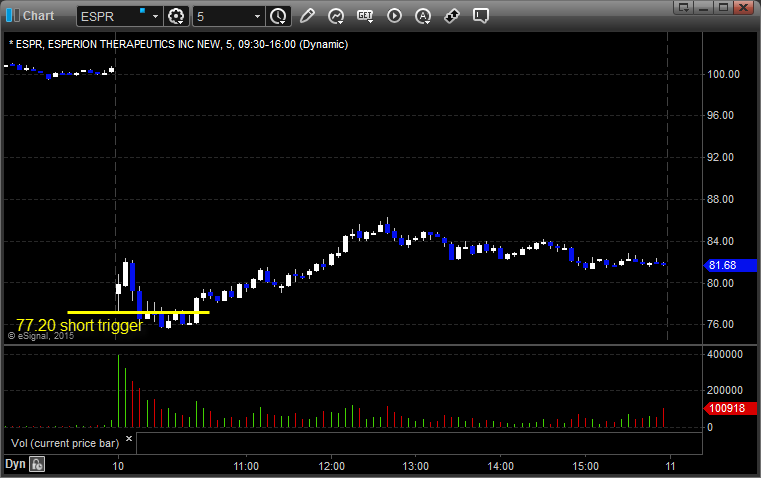This screenshot has height=478, width=761.
Task: Select the Vol (current price bar) tab
Action: pos(63,441)
